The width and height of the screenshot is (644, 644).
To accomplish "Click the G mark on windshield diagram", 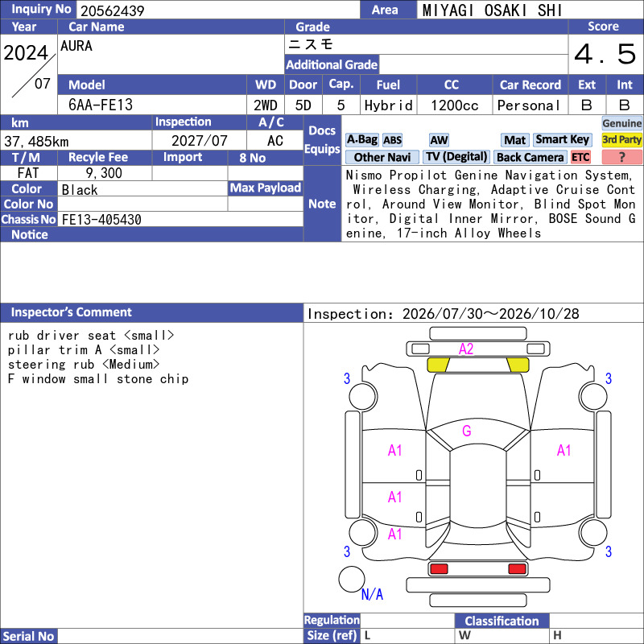I will click(467, 431).
